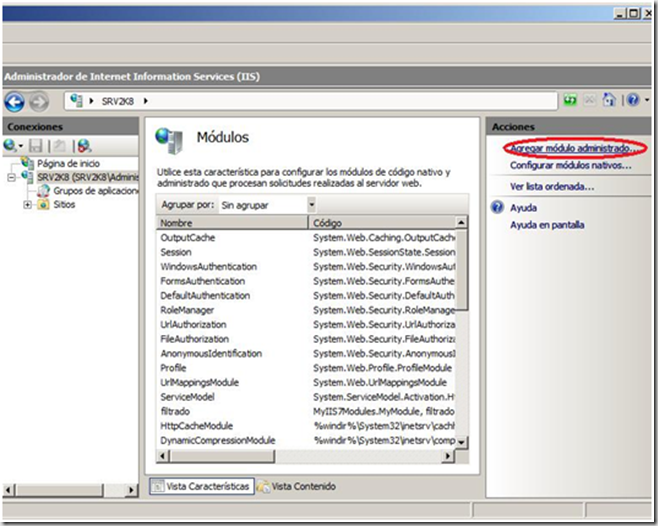Open Ayuda en pantalla link

pos(547,225)
